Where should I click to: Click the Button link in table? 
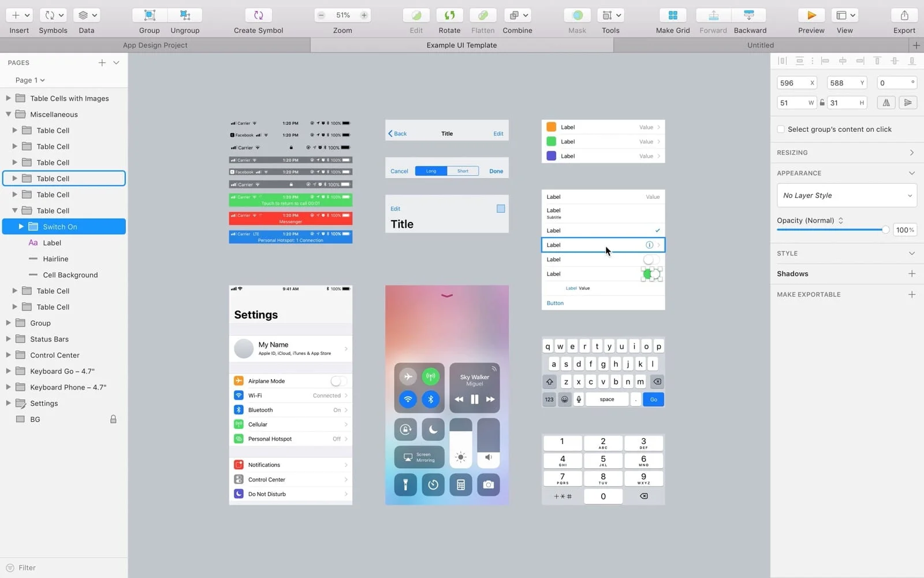(555, 303)
